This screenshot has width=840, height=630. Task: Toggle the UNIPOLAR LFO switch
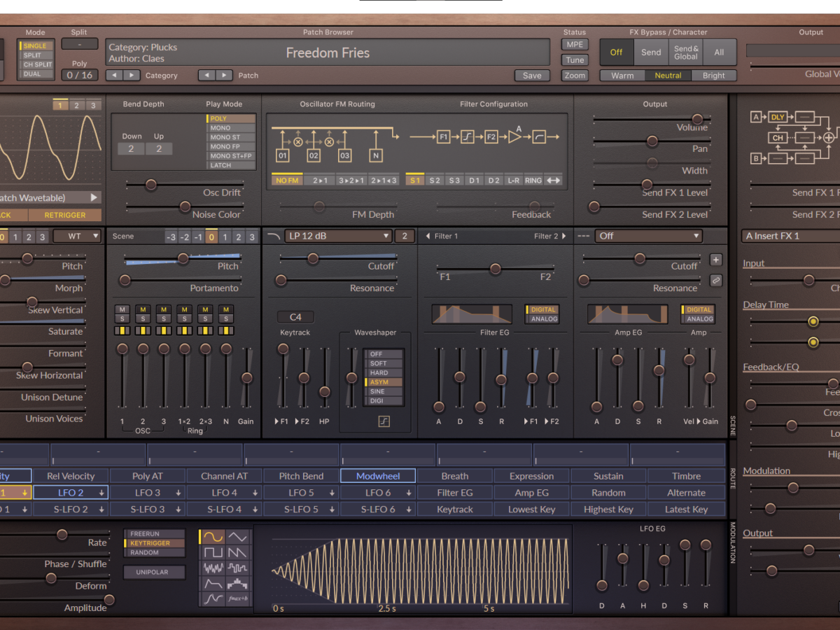coord(155,572)
